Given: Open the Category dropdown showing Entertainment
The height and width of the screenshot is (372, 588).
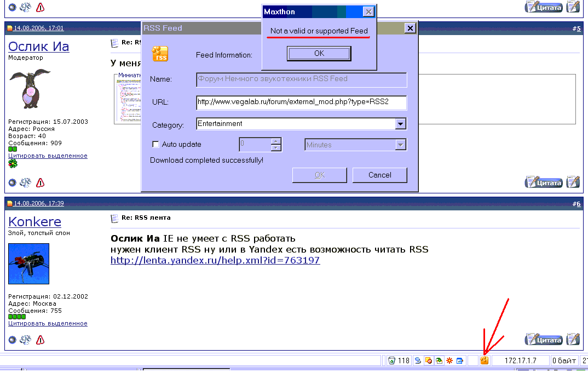Looking at the screenshot, I should pos(401,124).
